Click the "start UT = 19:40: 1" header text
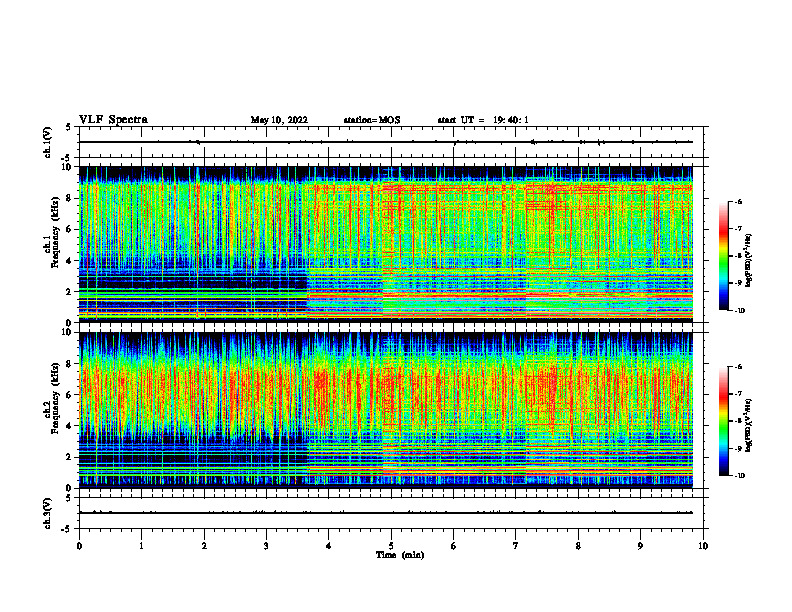Image resolution: width=792 pixels, height=612 pixels. [x=483, y=120]
